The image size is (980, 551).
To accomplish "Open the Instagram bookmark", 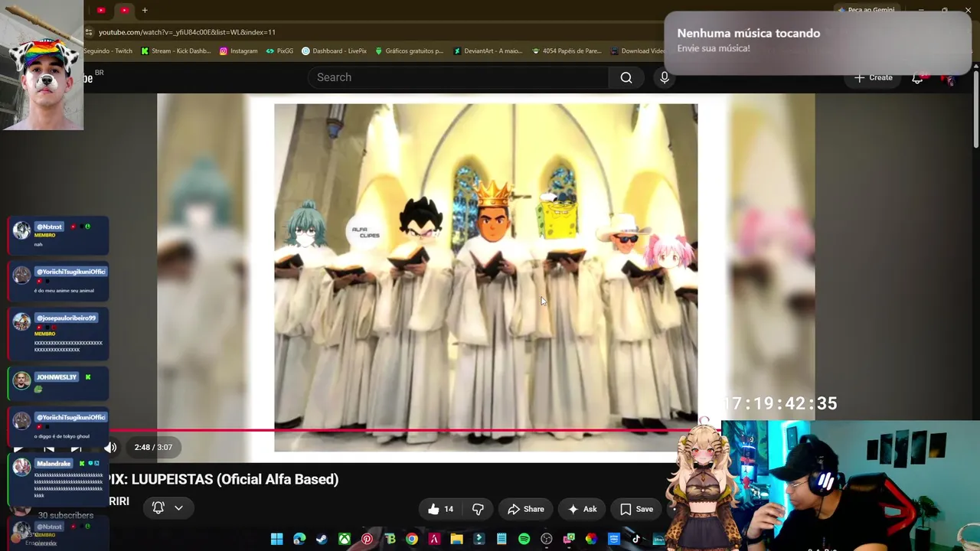I will [x=238, y=51].
